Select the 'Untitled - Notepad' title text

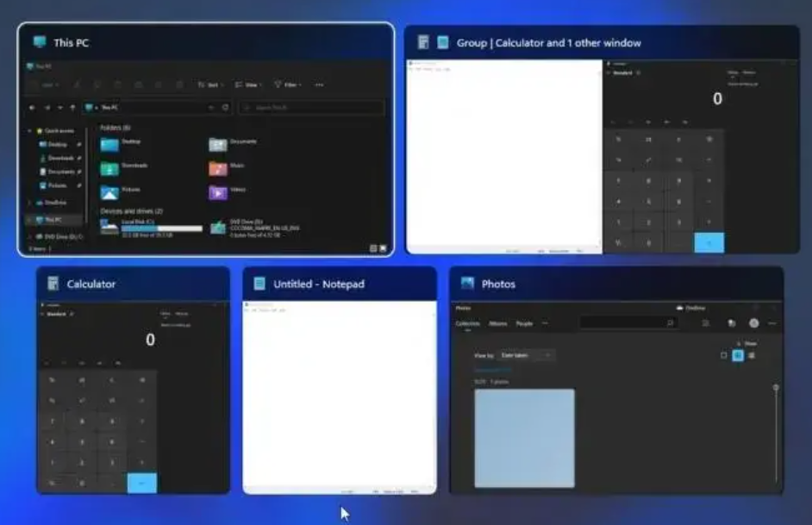[319, 284]
